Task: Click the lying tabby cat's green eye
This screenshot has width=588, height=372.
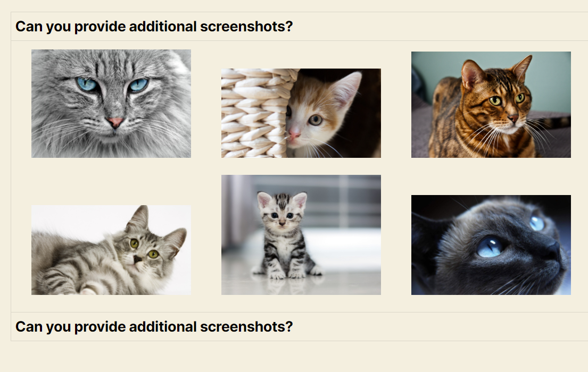Action: 134,243
